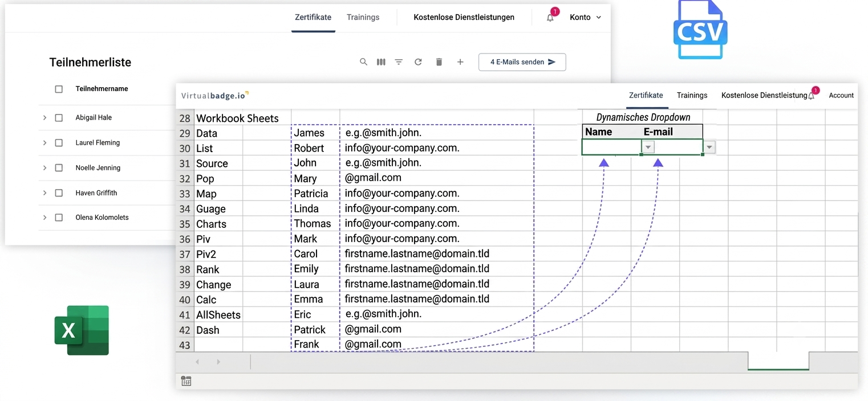Select the Workbook Sheets cell
This screenshot has width=868, height=401.
[237, 118]
